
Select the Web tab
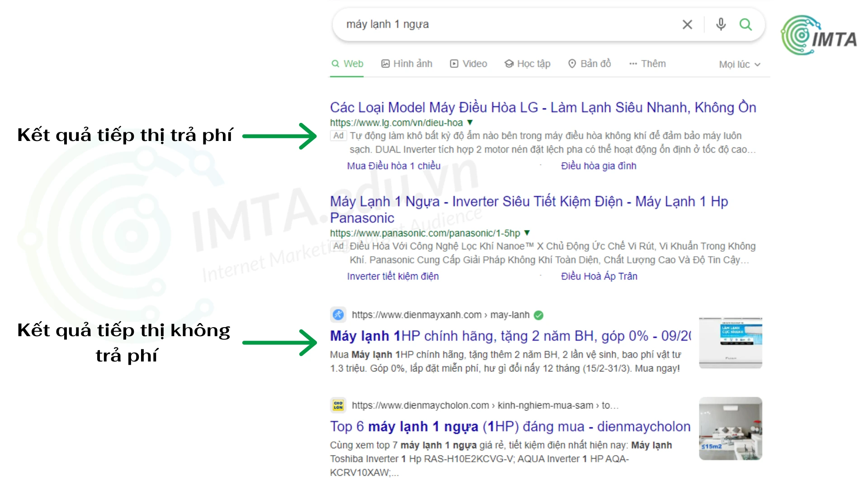[347, 64]
